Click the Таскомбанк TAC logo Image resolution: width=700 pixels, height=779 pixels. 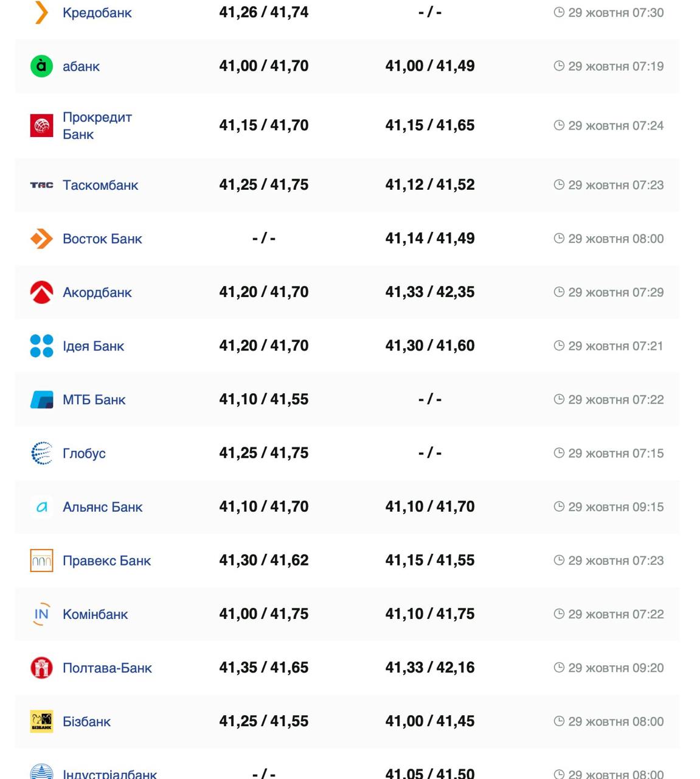[41, 185]
